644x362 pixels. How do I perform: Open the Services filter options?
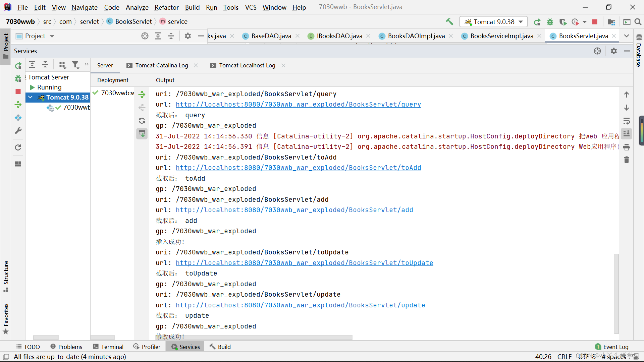point(76,65)
